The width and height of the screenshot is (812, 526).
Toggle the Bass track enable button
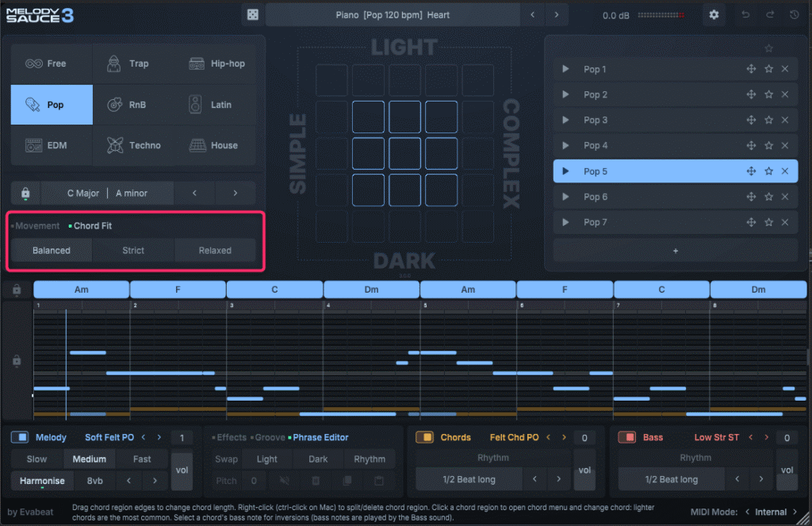(627, 437)
